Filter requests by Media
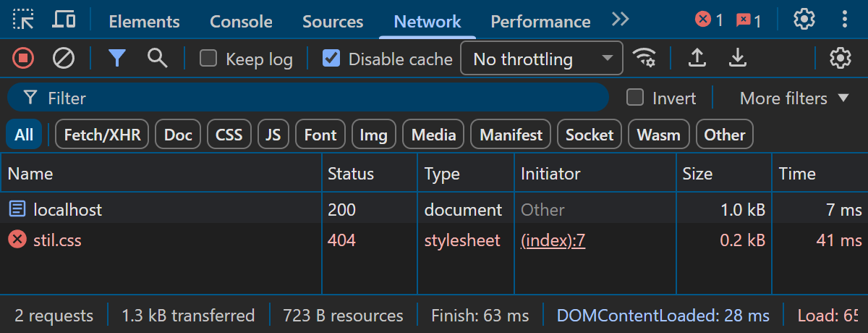 [x=434, y=135]
